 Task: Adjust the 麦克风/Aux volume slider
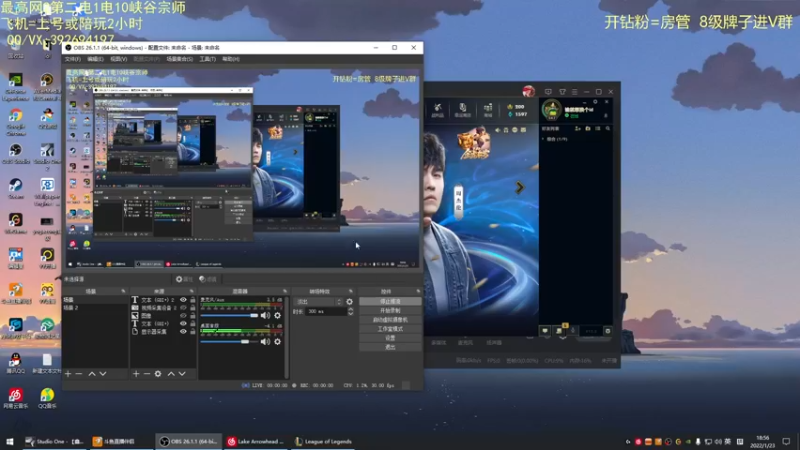click(230, 316)
